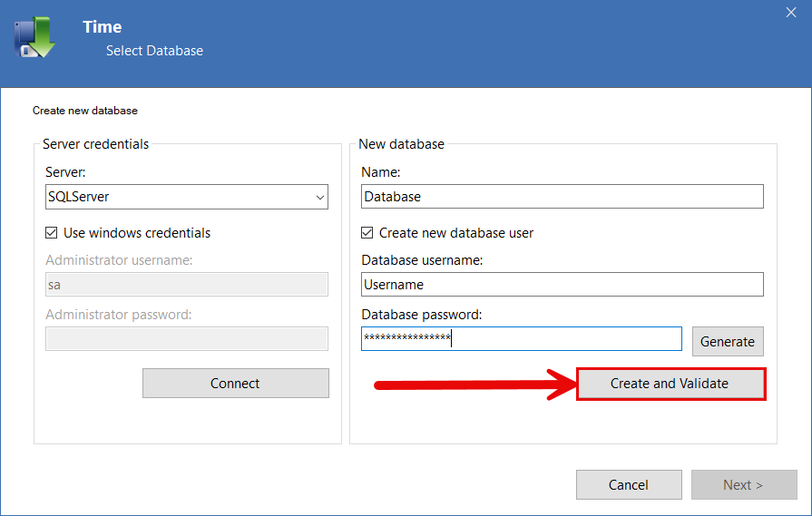Focus the database Name field

(x=563, y=197)
